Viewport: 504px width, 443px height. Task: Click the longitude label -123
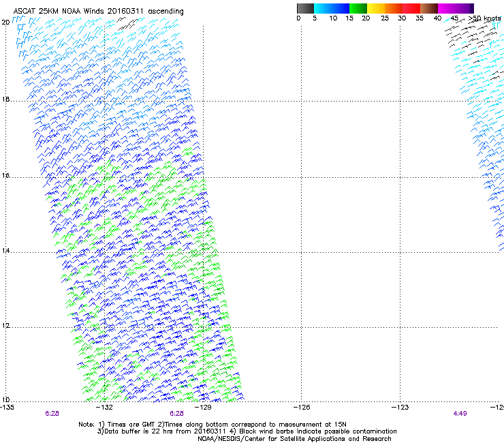pos(400,408)
